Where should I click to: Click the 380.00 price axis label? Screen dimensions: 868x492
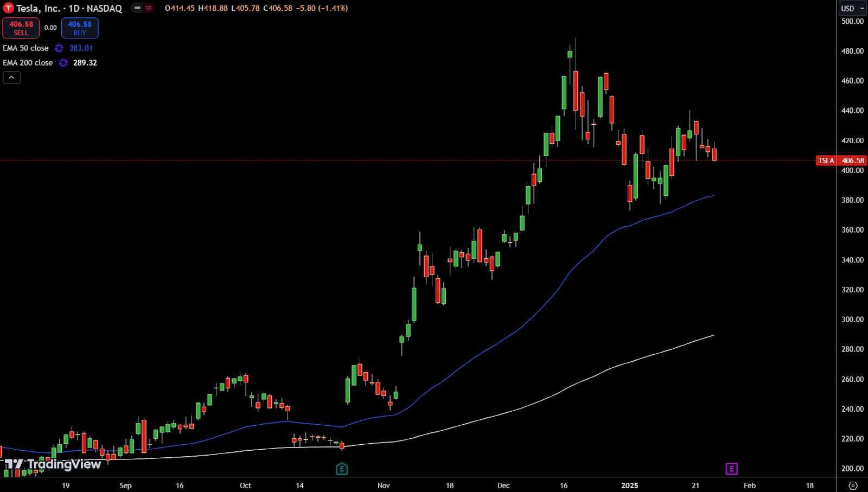pos(852,200)
